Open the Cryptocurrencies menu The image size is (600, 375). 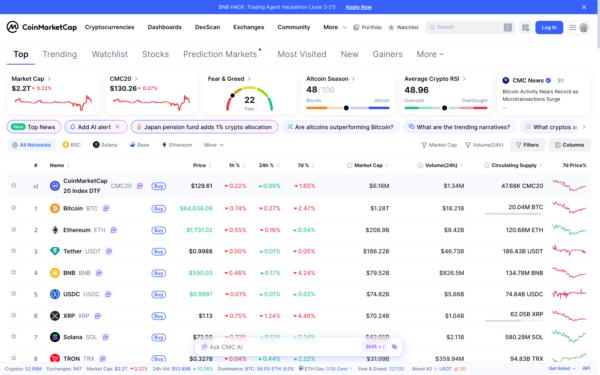point(109,27)
